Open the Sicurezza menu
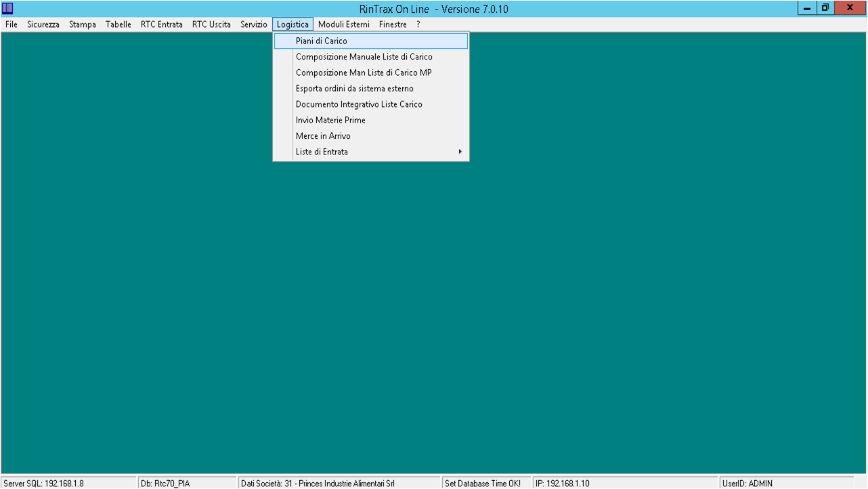The height and width of the screenshot is (489, 868). point(43,24)
